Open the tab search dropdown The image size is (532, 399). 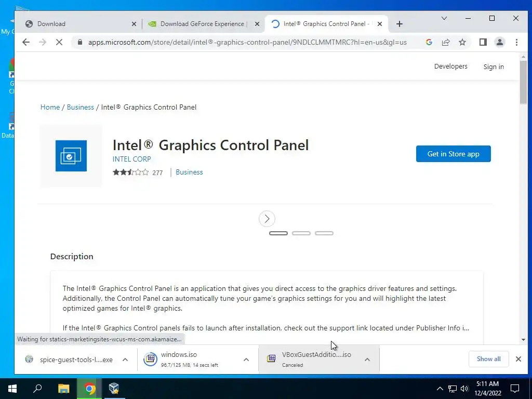[444, 18]
